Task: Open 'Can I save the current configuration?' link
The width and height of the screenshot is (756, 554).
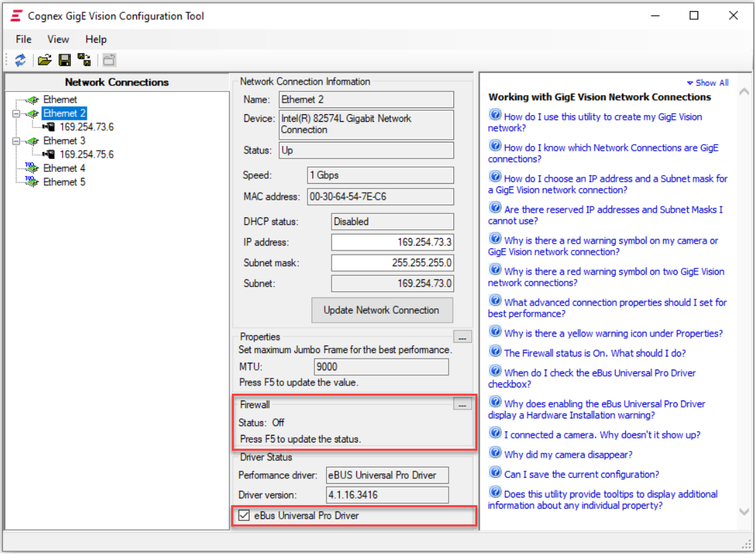Action: pos(581,474)
